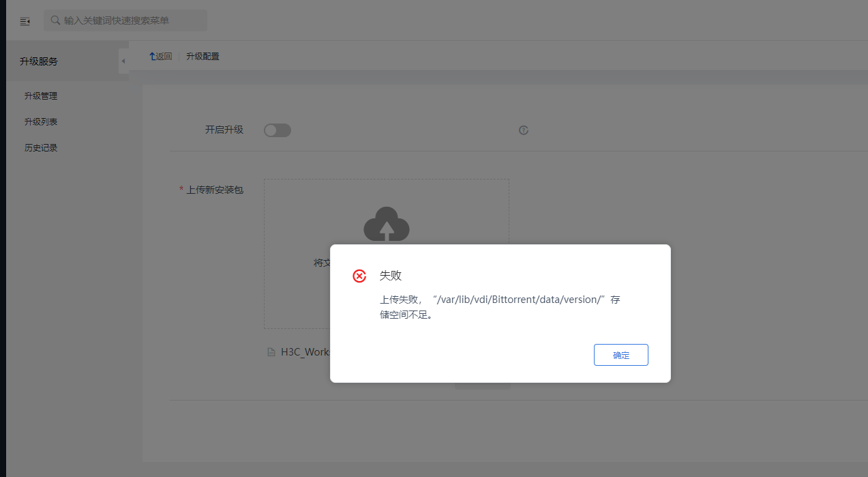Open 升级管理 in sidebar
868x477 pixels.
coord(41,96)
